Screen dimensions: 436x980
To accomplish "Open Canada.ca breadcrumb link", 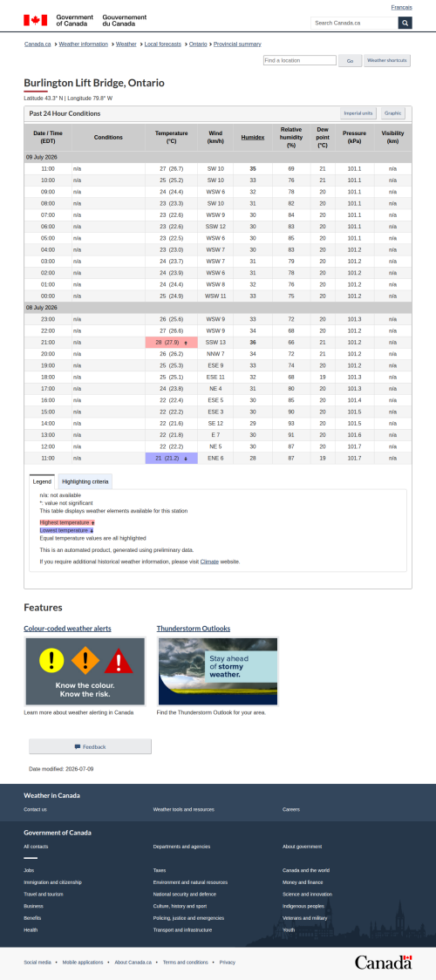I will (x=37, y=44).
